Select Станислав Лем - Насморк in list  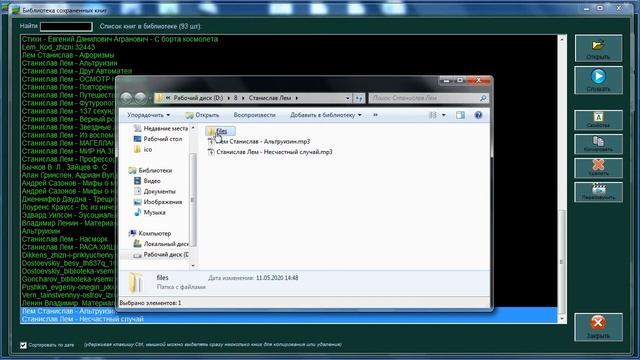coord(65,239)
